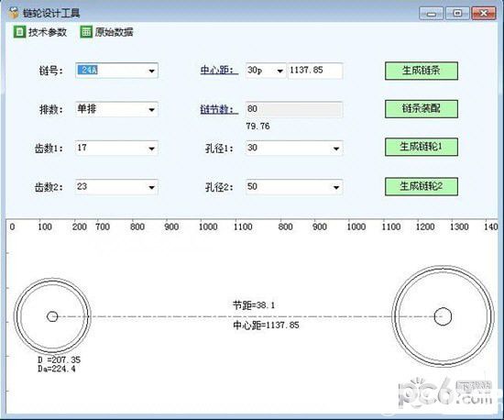Follow the 中心距 underlined link
504x420 pixels.
(x=219, y=70)
